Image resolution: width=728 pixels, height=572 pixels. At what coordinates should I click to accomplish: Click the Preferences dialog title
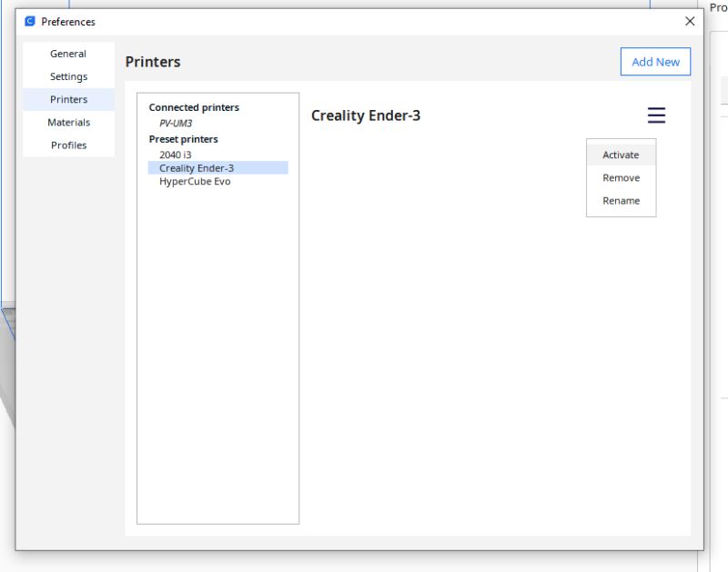(x=70, y=21)
